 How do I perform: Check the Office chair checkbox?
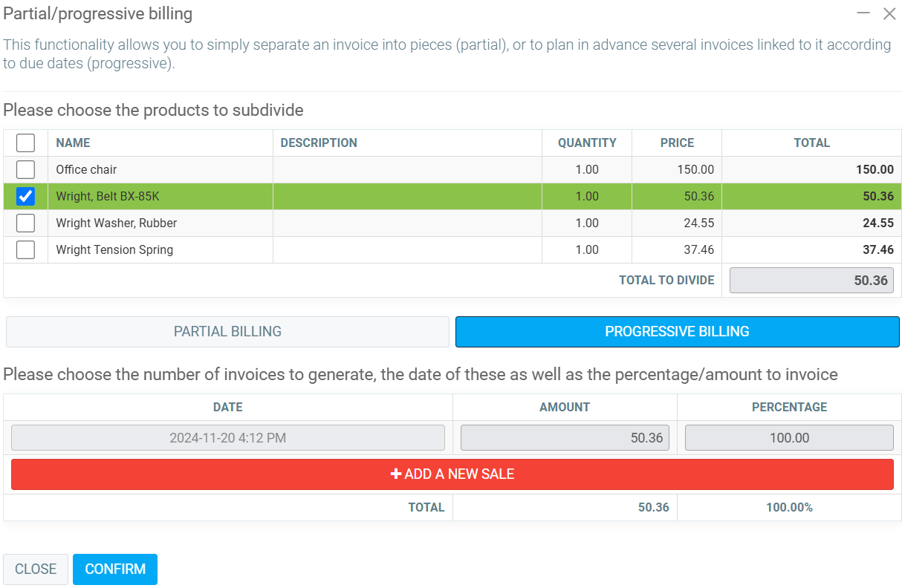click(25, 169)
